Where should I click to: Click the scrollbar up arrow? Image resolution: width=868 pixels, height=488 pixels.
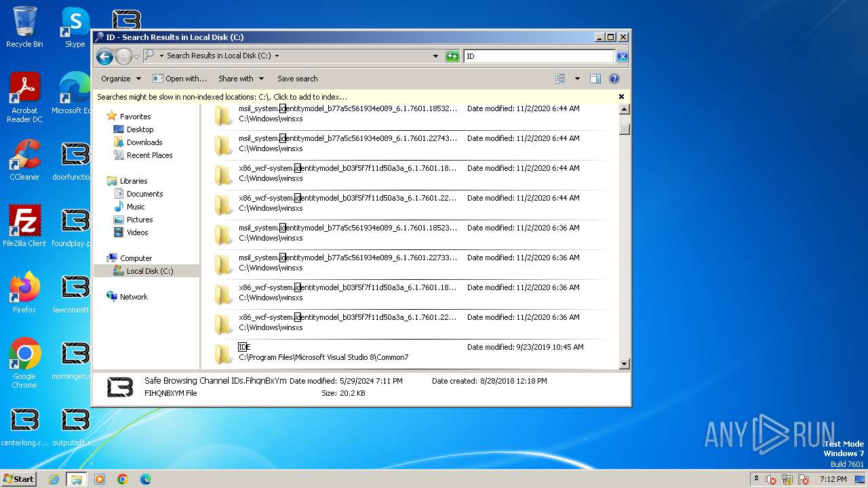[x=625, y=109]
